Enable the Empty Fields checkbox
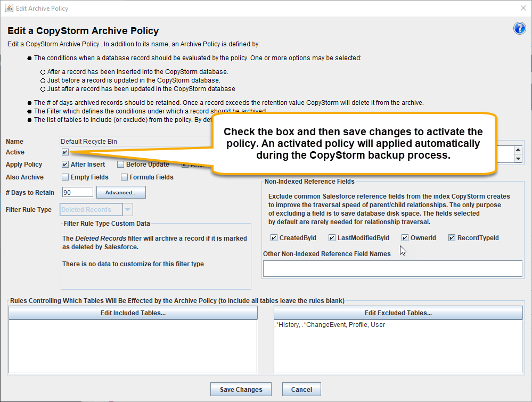 point(65,177)
